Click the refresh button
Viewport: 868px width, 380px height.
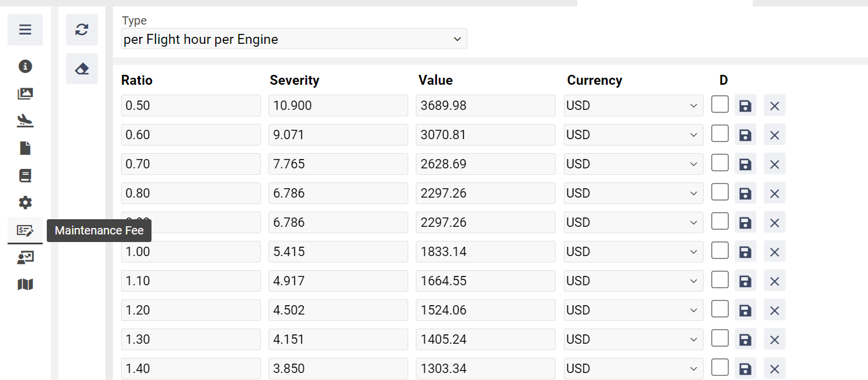(x=82, y=30)
